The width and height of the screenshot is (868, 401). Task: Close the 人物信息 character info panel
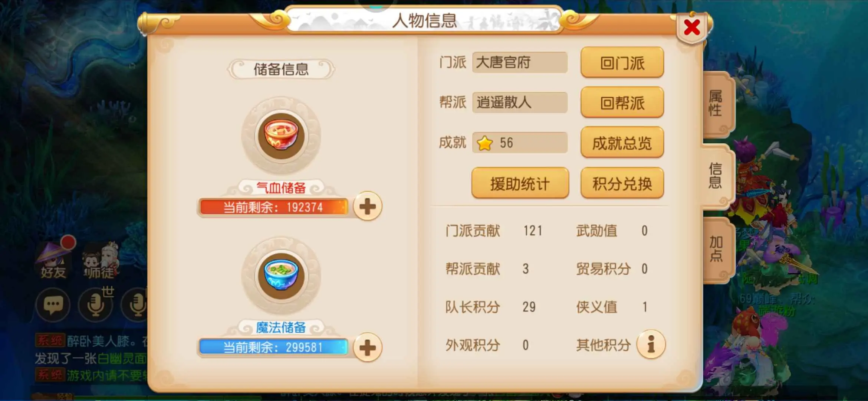692,27
